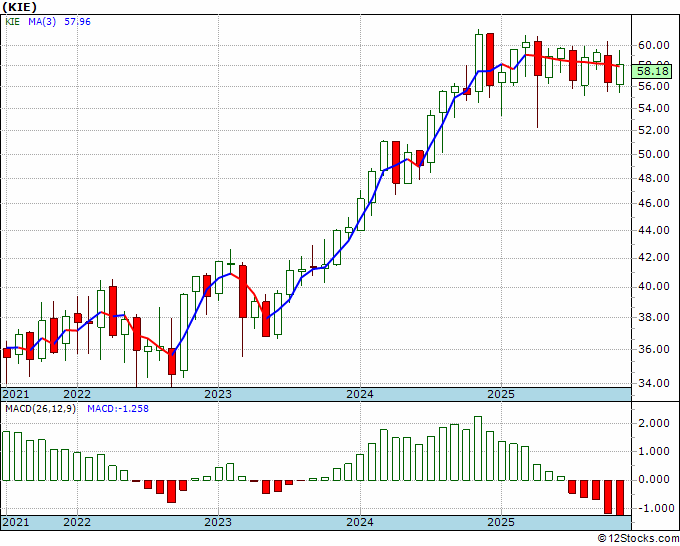Click the tallest green MACD bar in late 2024
The height and width of the screenshot is (546, 680).
pos(478,448)
